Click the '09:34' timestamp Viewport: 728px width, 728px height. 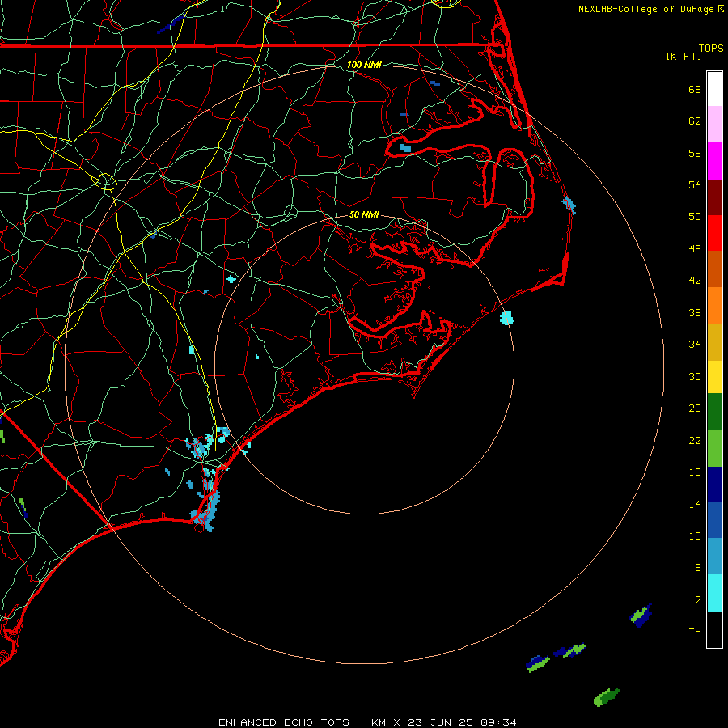pyautogui.click(x=498, y=722)
